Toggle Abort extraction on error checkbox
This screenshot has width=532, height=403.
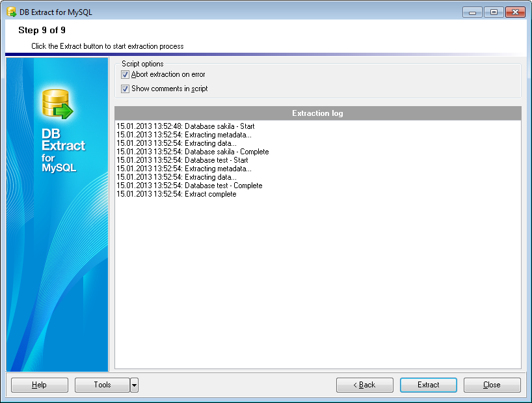(126, 74)
